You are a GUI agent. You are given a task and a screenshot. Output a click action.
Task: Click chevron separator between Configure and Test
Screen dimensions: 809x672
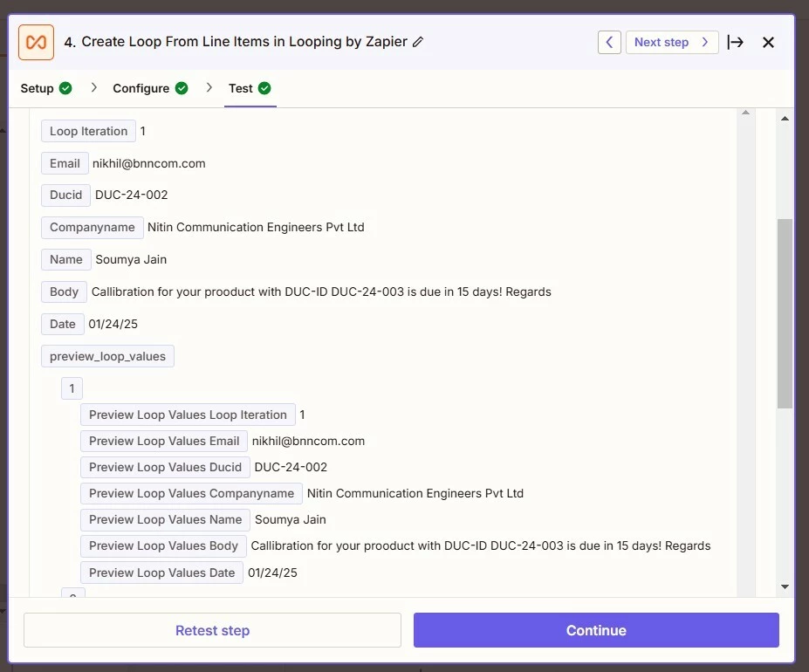209,88
